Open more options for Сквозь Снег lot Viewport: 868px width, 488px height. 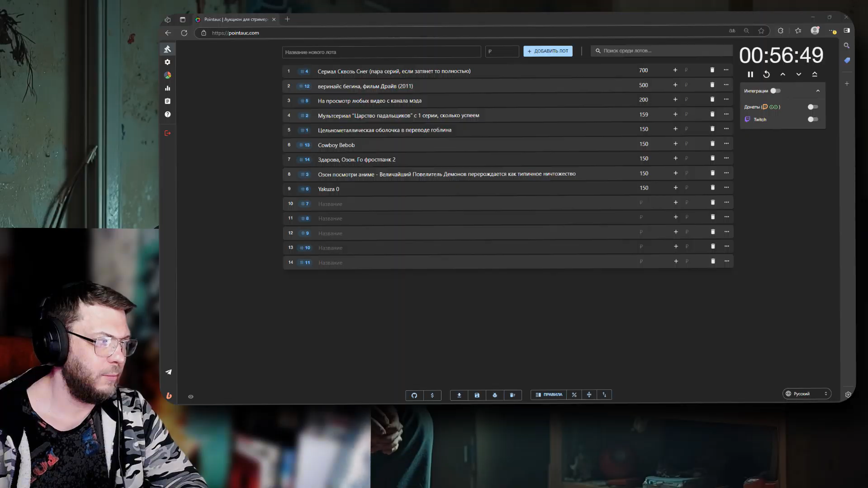(726, 70)
